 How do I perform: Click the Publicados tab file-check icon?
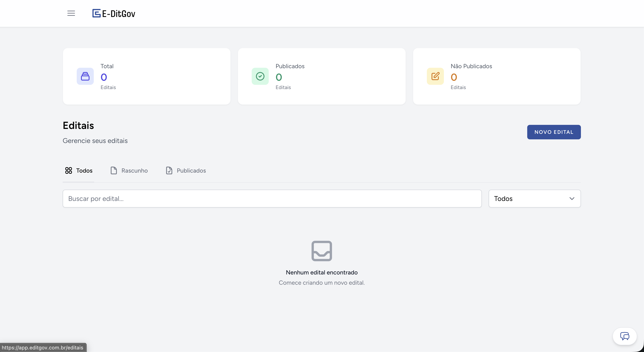tap(169, 170)
